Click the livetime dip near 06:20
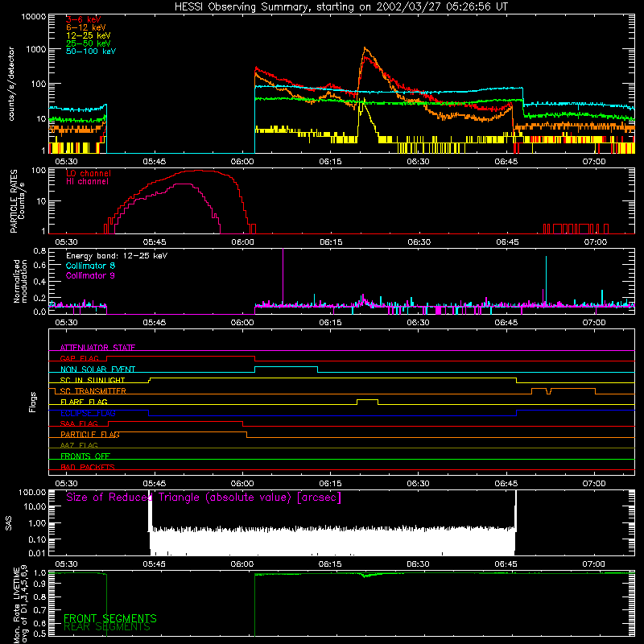644x644 pixels. (365, 576)
